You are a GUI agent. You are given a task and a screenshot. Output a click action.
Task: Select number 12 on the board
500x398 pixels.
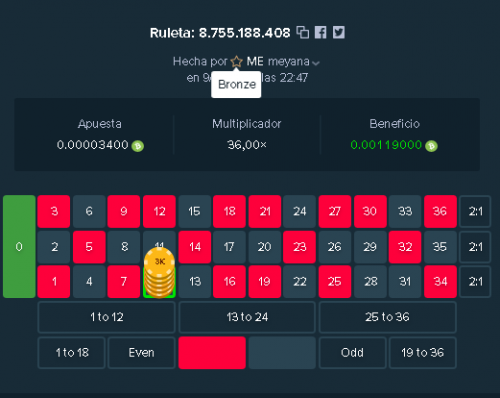click(x=159, y=211)
